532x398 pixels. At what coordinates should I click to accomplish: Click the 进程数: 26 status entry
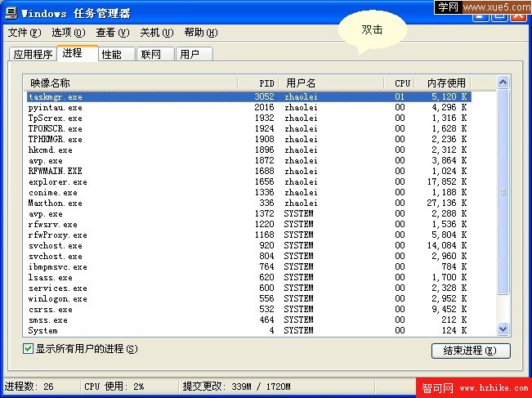pos(29,387)
